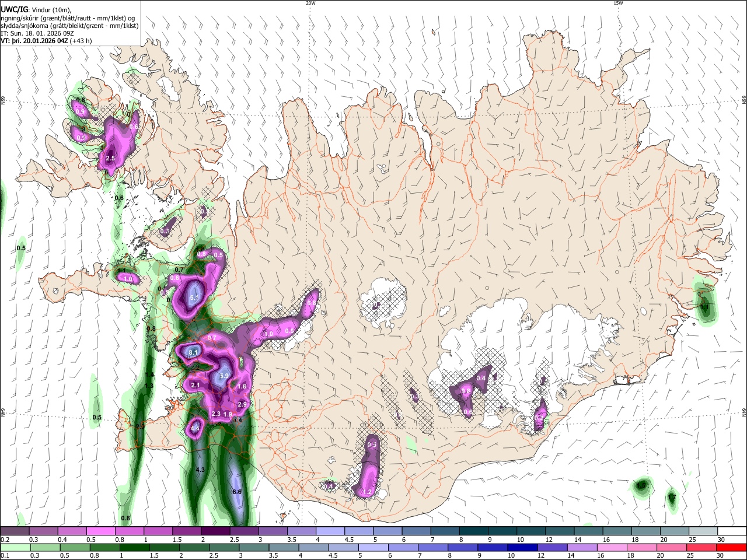Click the 3–3.5 swatch on upper legend bar

click(272, 531)
